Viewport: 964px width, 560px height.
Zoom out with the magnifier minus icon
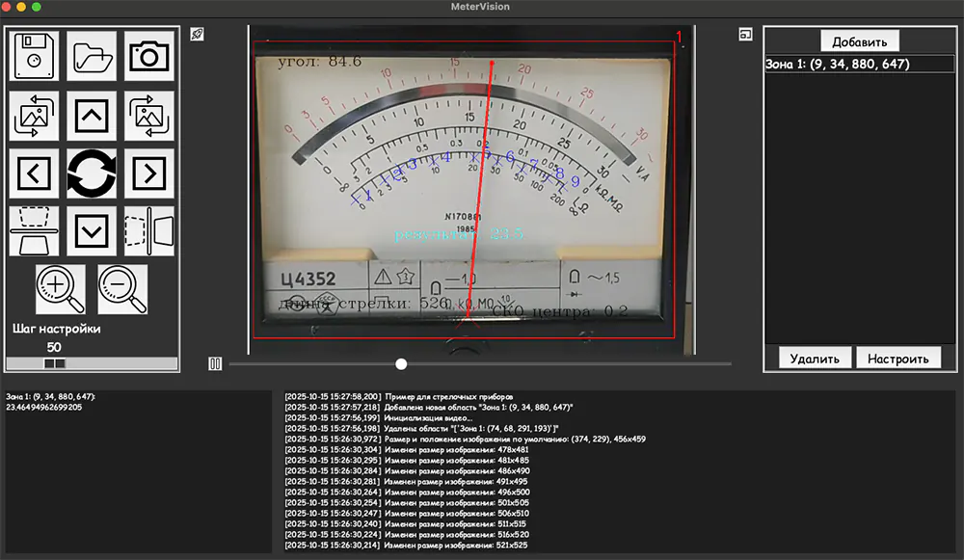[122, 289]
